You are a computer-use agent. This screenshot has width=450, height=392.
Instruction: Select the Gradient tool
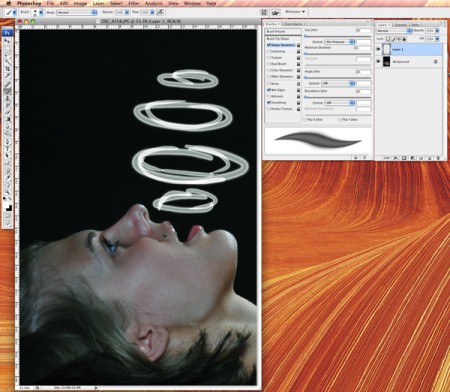6,119
